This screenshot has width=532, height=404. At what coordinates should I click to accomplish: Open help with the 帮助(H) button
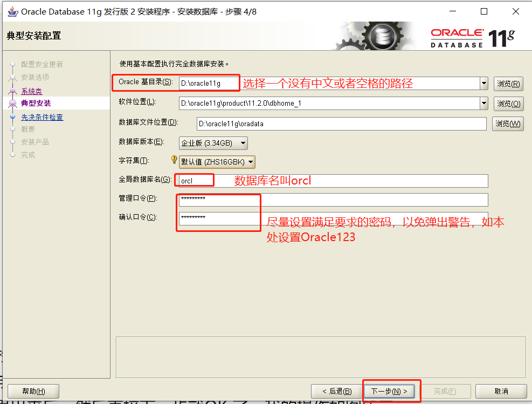click(33, 392)
